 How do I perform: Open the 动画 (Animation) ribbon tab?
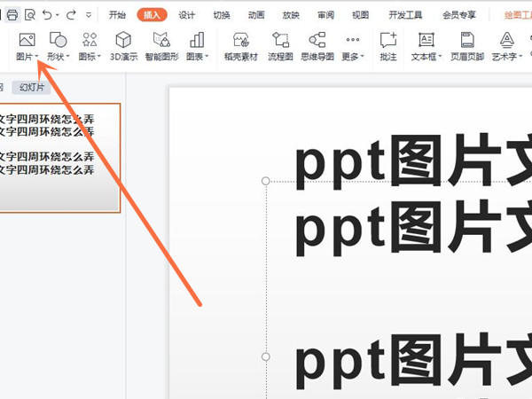point(256,15)
